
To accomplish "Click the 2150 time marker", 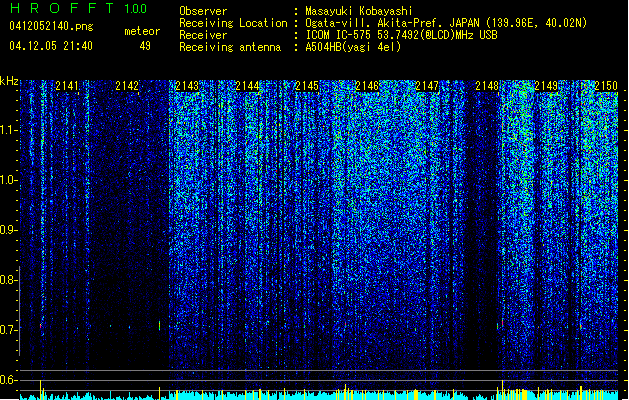I will coord(606,86).
